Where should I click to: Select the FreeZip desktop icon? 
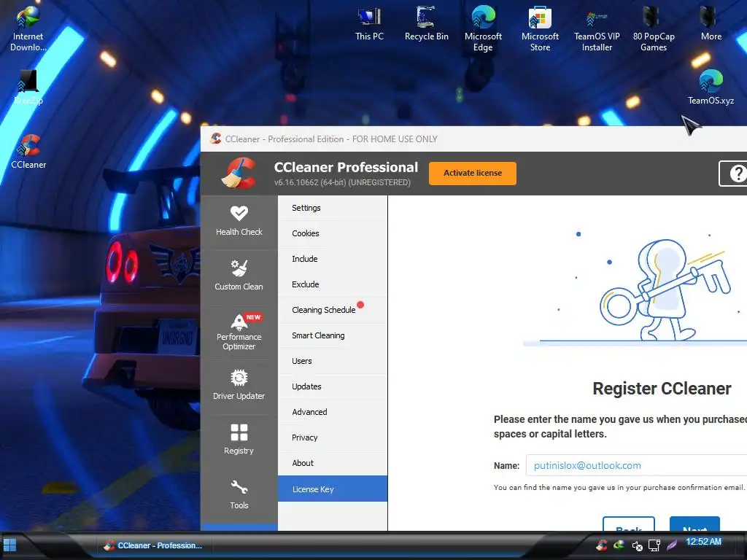point(28,87)
